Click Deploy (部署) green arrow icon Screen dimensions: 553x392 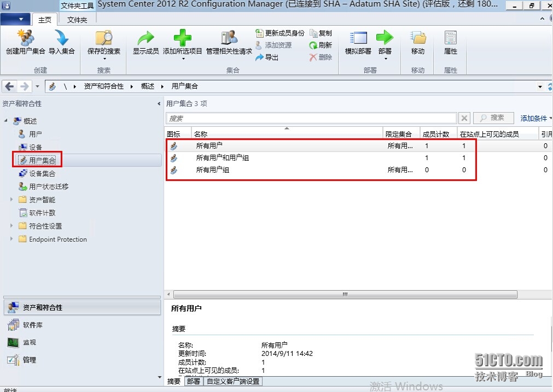385,37
